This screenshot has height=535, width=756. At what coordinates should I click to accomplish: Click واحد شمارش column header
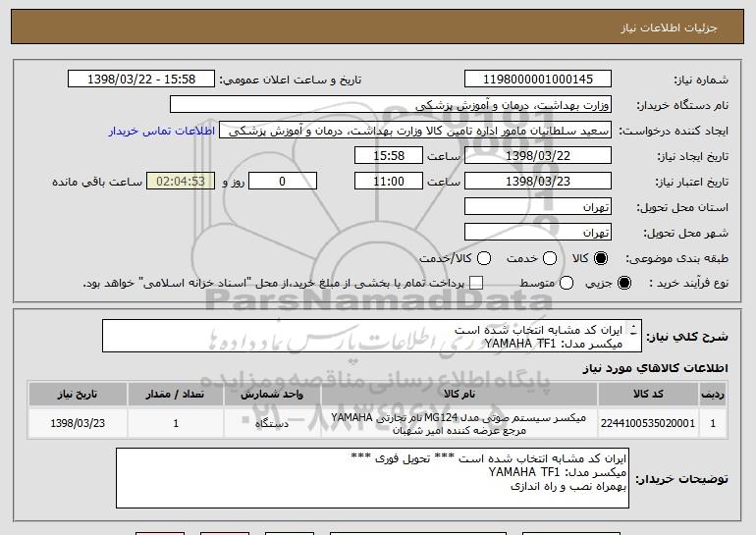pos(272,395)
